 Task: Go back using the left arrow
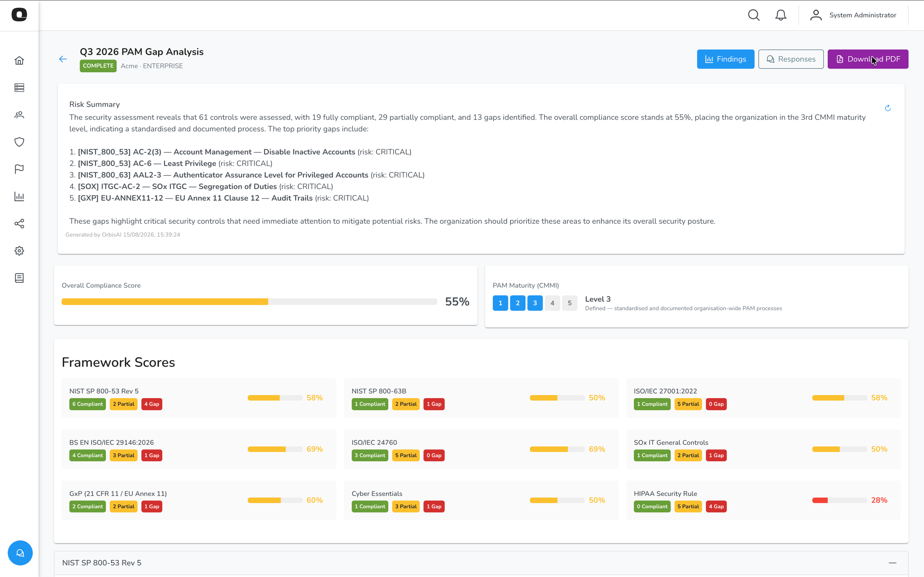[63, 59]
